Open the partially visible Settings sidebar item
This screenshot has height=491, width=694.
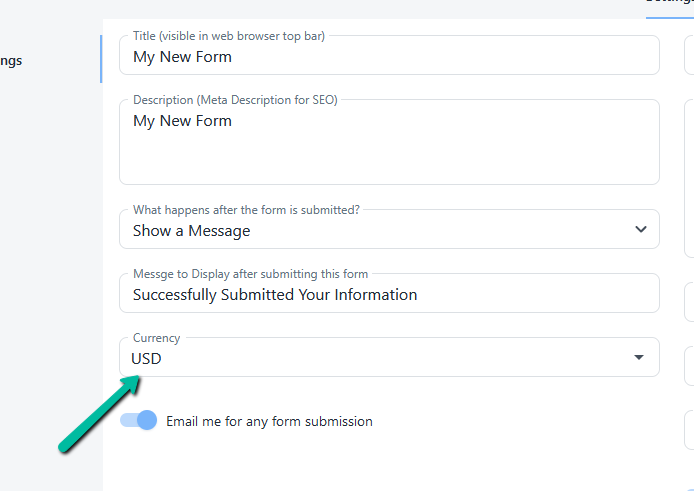pyautogui.click(x=10, y=61)
